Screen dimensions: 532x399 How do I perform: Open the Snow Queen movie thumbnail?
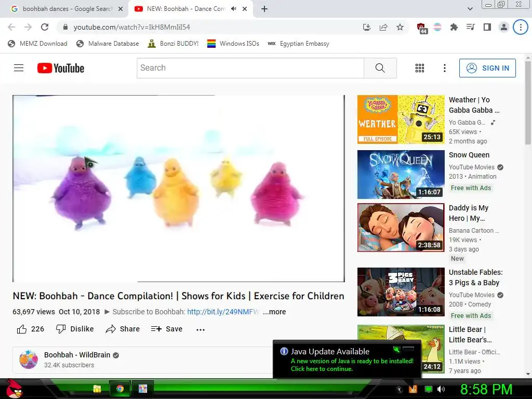pos(401,175)
